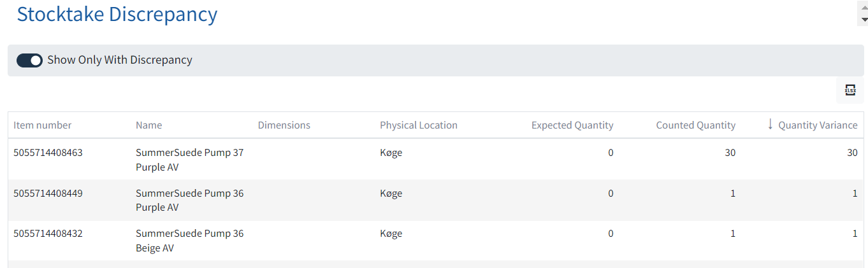Click the Quantity Variance header text
The height and width of the screenshot is (268, 868).
click(x=818, y=125)
